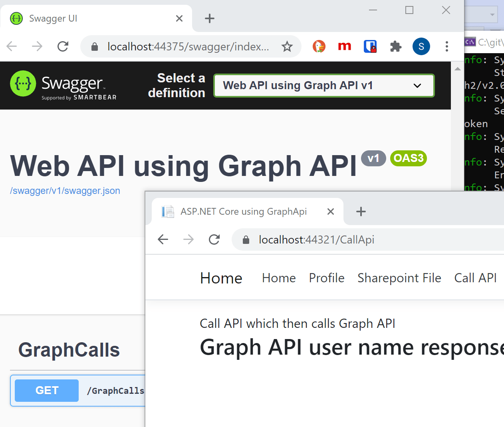Click the blue 'S' profile avatar

point(421,47)
